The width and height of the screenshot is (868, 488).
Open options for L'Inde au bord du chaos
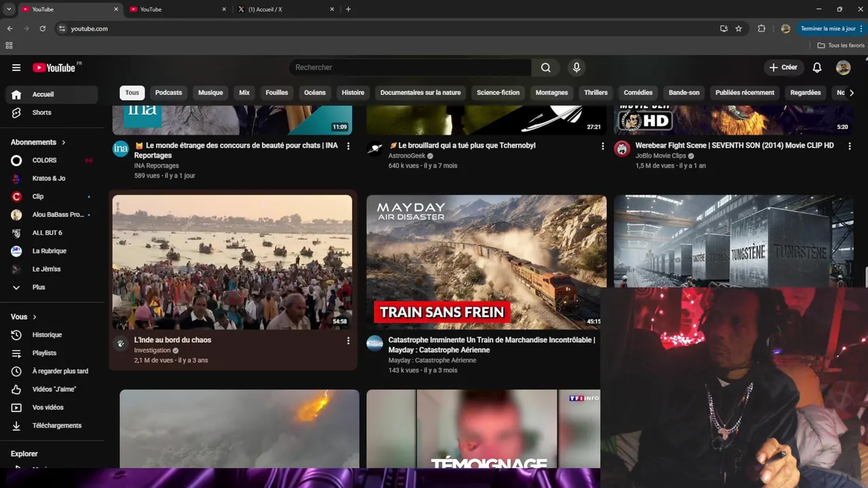[x=349, y=341]
